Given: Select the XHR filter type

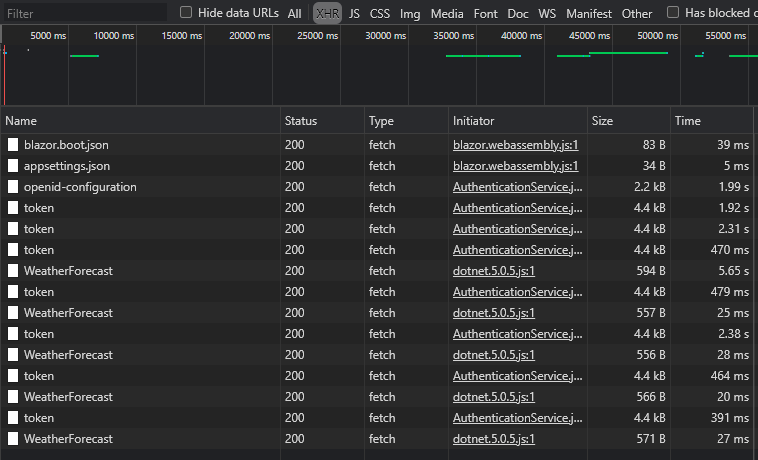Looking at the screenshot, I should tap(327, 14).
